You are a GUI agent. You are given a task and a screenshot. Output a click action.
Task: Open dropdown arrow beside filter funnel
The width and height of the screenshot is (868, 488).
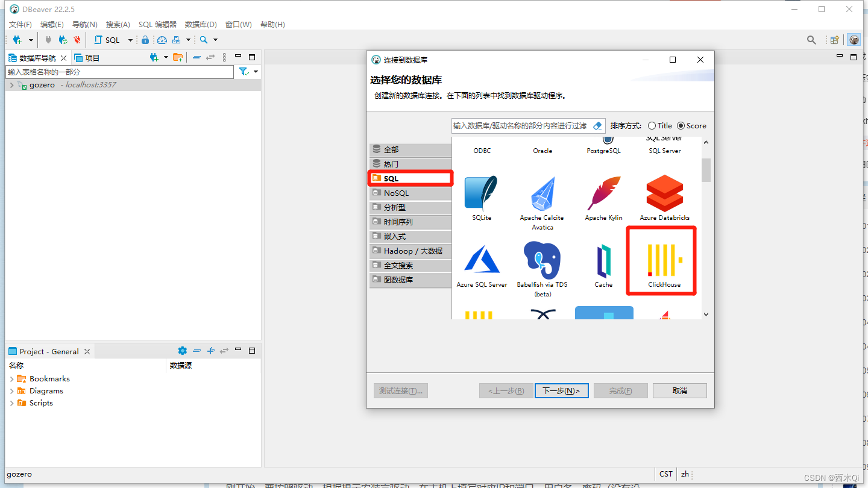[x=256, y=72]
